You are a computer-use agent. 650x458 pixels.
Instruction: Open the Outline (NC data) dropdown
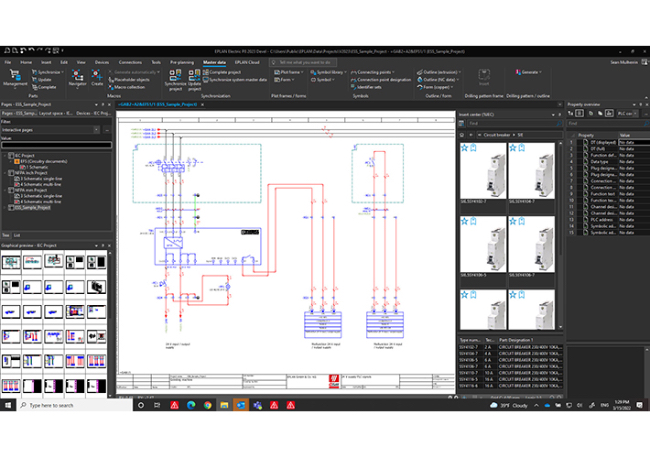point(438,80)
